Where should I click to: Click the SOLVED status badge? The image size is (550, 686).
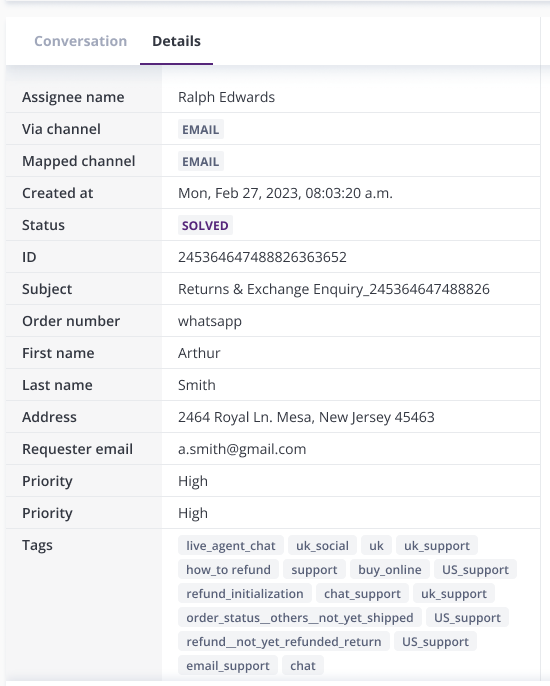(205, 225)
